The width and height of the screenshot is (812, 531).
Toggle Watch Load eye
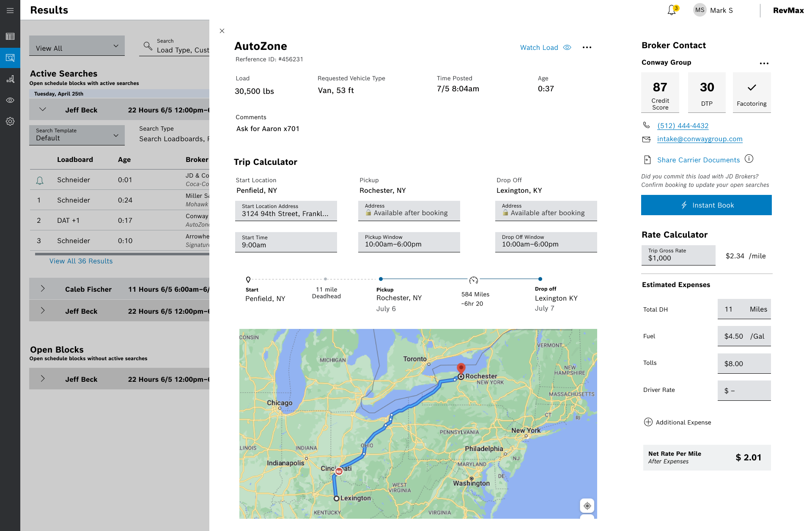pos(567,47)
